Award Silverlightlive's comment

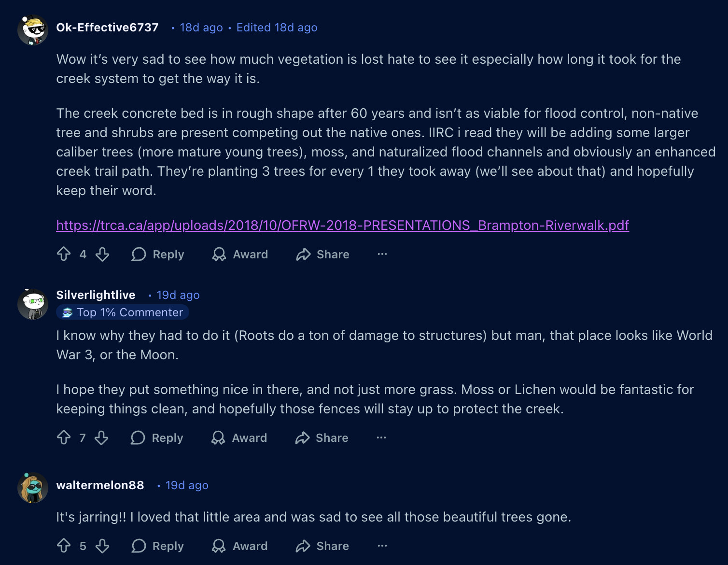(x=239, y=438)
